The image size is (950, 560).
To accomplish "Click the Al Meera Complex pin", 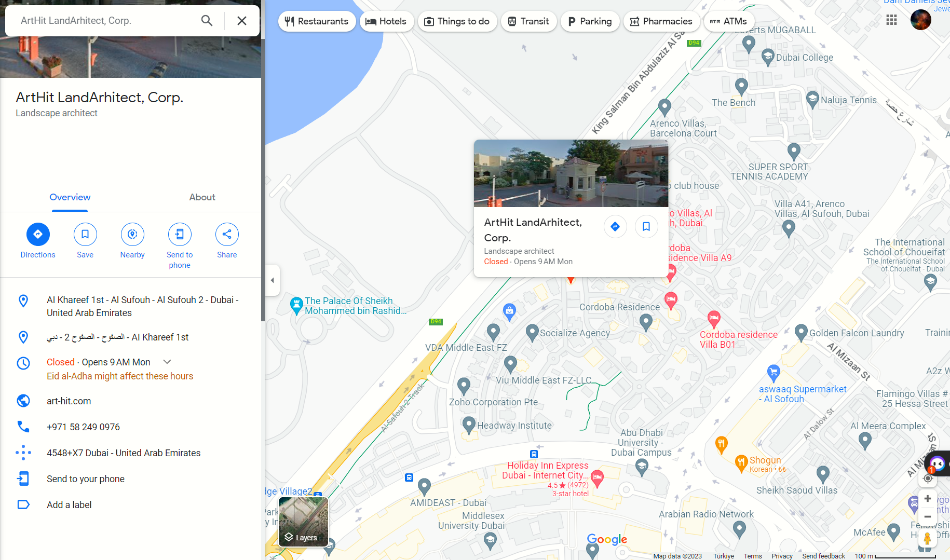I will coord(865,441).
